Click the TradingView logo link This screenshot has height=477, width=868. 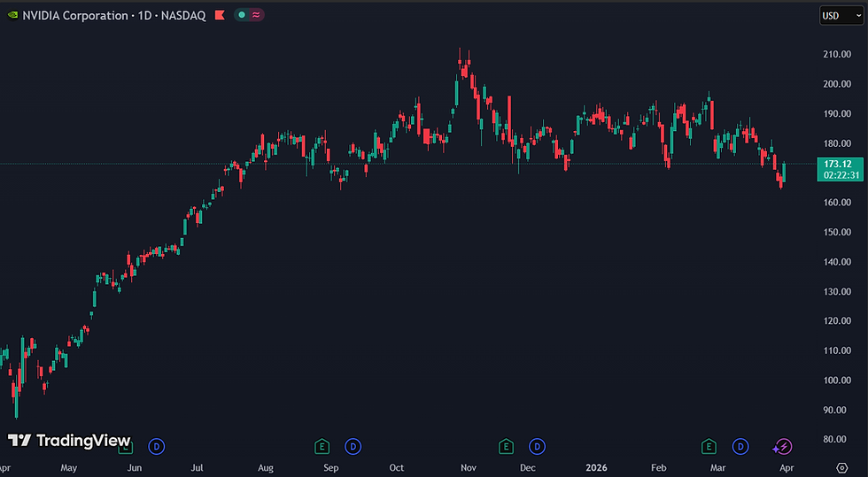tap(69, 441)
